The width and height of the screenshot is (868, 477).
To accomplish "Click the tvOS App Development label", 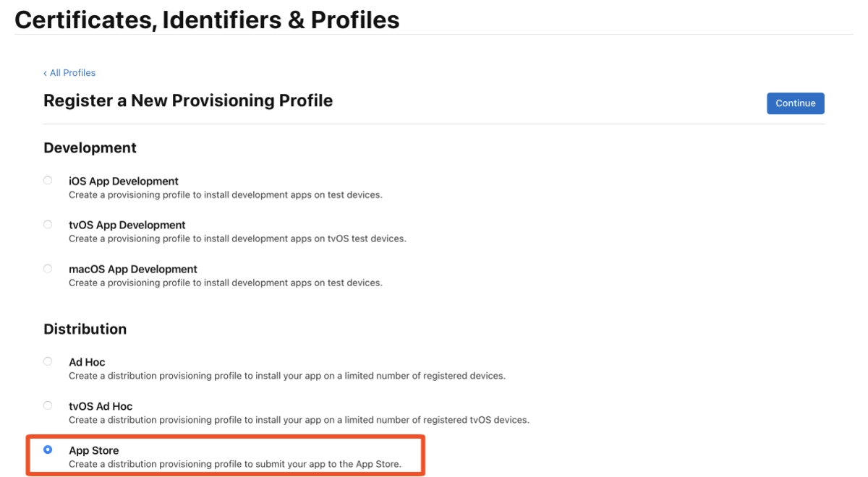I will click(x=127, y=225).
